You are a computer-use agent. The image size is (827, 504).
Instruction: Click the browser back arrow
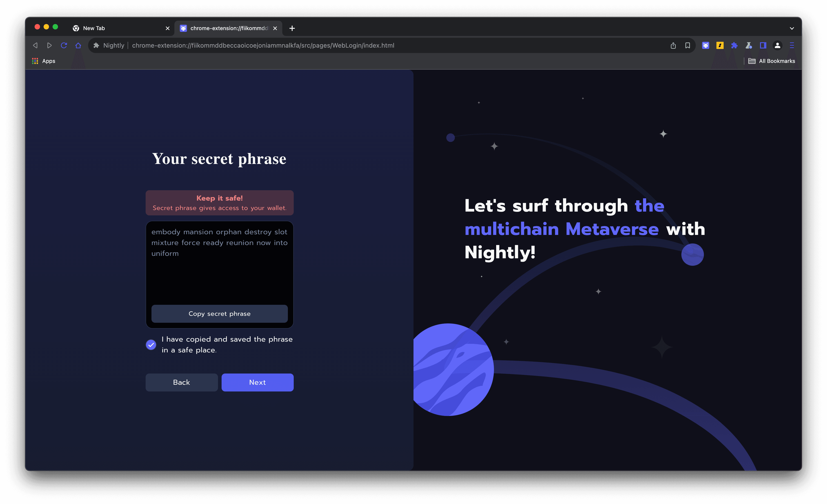click(x=35, y=45)
